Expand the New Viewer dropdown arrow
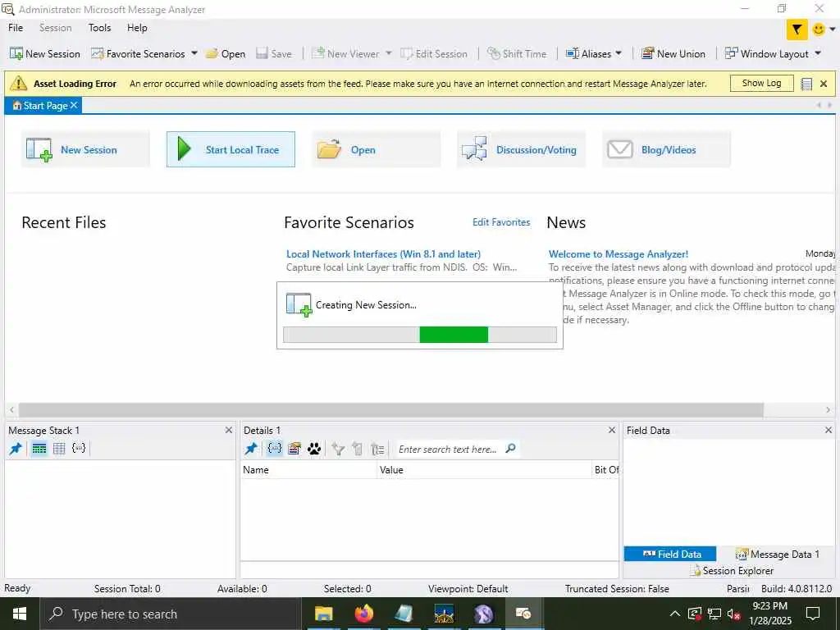Image resolution: width=840 pixels, height=630 pixels. [388, 53]
